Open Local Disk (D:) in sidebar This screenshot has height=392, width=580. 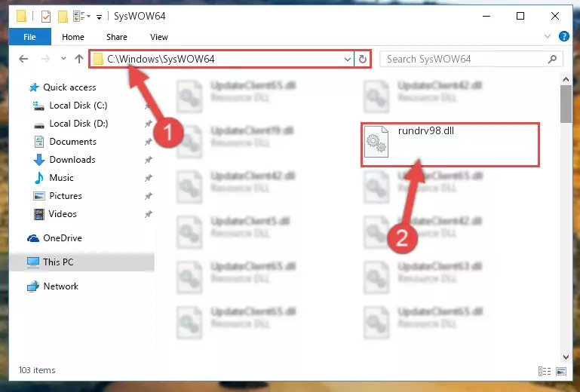[78, 124]
